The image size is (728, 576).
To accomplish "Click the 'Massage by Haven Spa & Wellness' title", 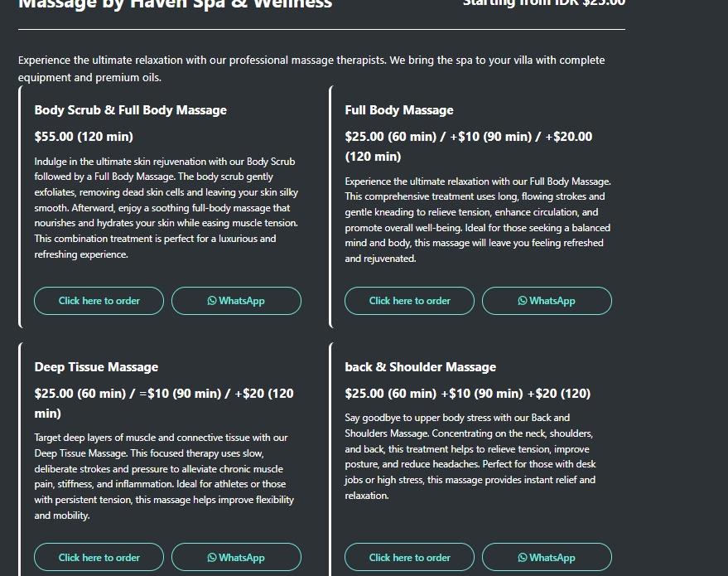I will [175, 4].
